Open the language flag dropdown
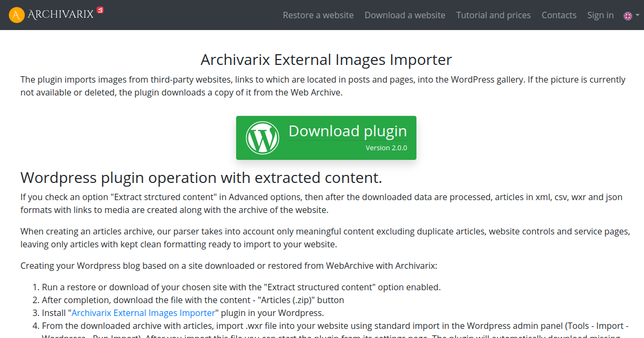The width and height of the screenshot is (644, 338). click(630, 16)
